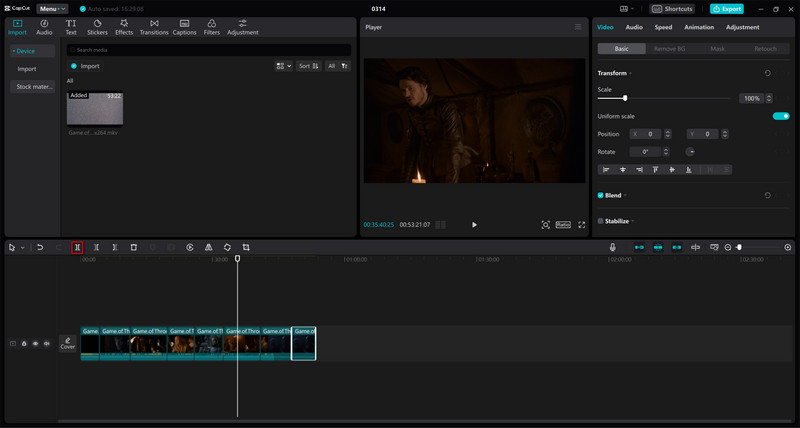Open the Transitions panel
800x428 pixels.
(x=154, y=28)
